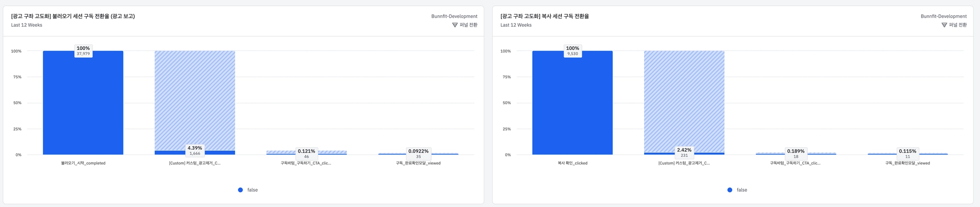The width and height of the screenshot is (980, 207).
Task: Open the 불러오기 세션 구독 전환율 chart title
Action: pyautogui.click(x=73, y=16)
